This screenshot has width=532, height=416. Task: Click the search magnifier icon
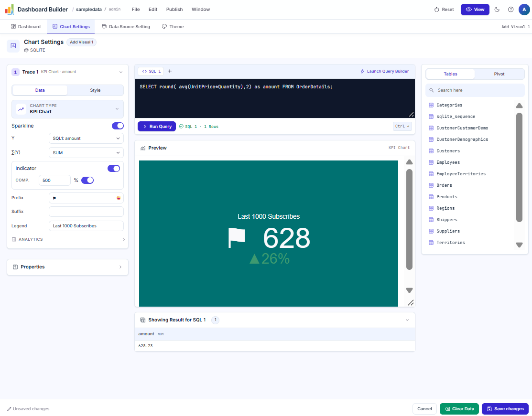[432, 90]
